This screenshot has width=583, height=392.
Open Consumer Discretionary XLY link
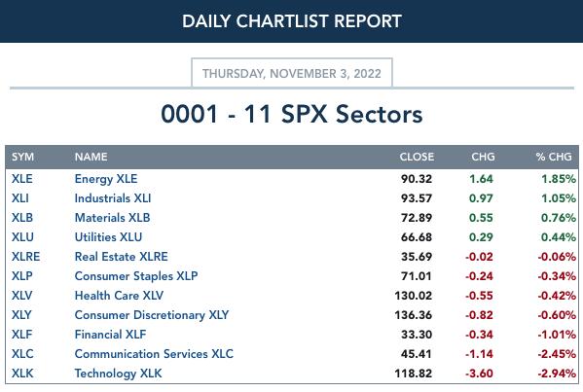(152, 315)
